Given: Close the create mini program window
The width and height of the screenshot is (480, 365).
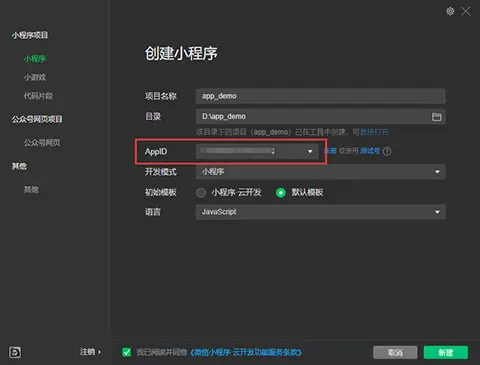Looking at the screenshot, I should pyautogui.click(x=466, y=12).
